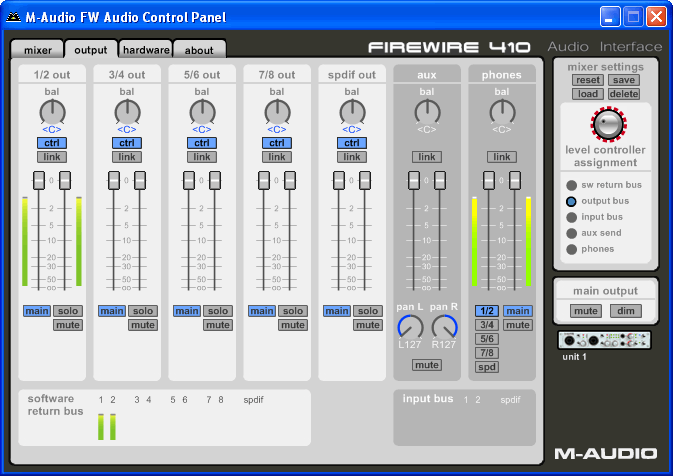The height and width of the screenshot is (476, 673).
Task: Select 7/8 as phones source
Action: (x=487, y=353)
